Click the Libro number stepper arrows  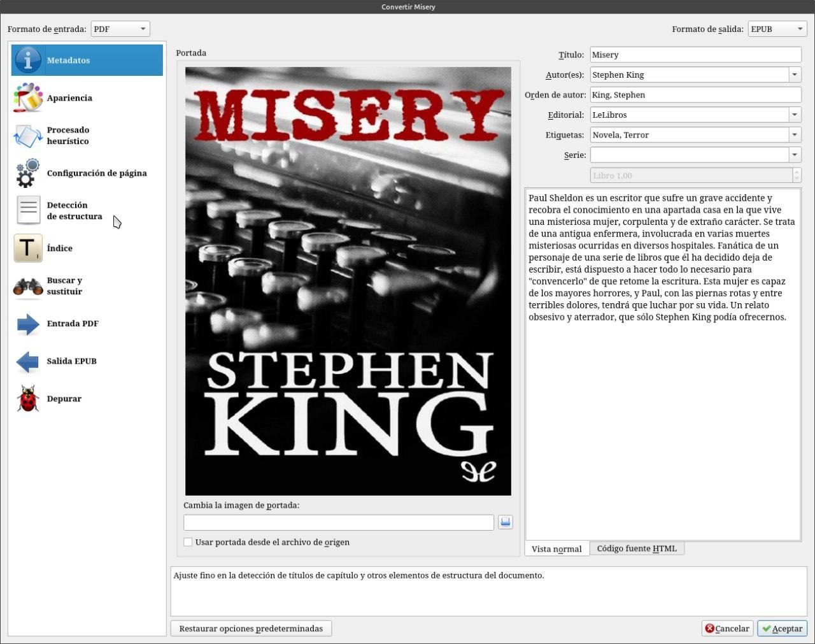[x=797, y=175]
